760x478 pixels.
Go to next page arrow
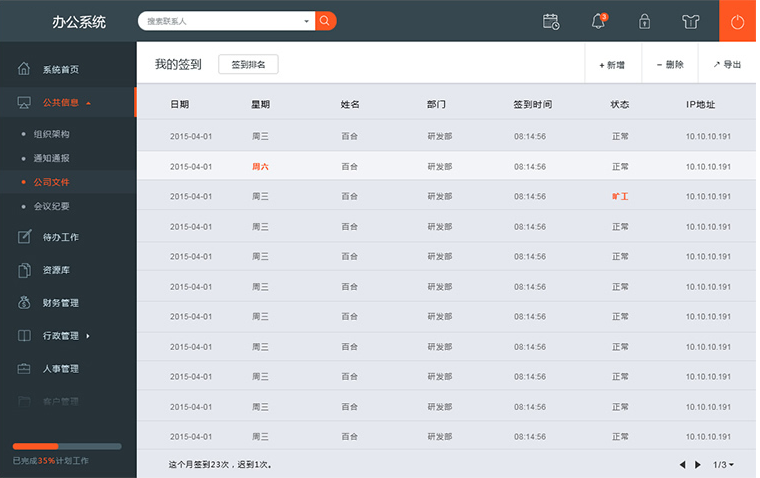pyautogui.click(x=697, y=464)
